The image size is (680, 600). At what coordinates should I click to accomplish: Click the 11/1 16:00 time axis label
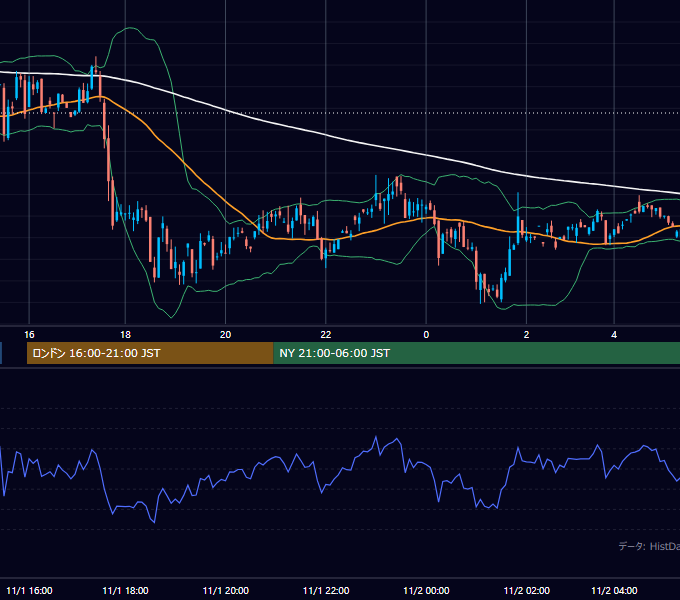[x=29, y=590]
